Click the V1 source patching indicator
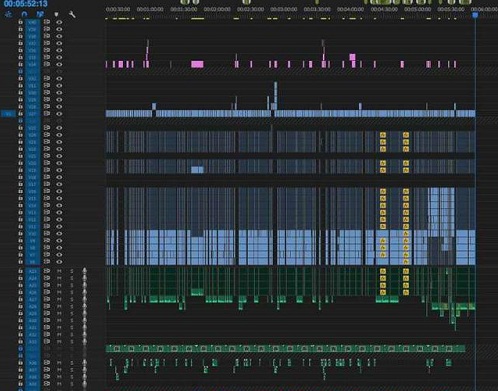Screen dimensions: 498x391 [x=8, y=114]
